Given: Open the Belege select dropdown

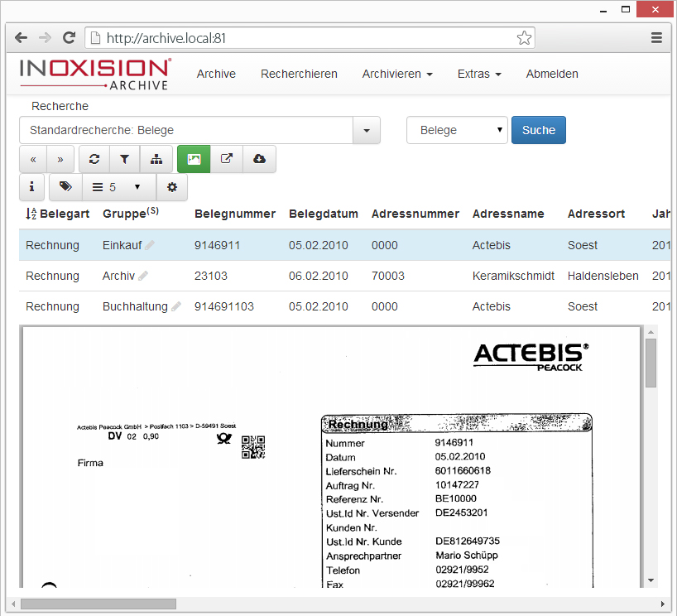Looking at the screenshot, I should point(457,130).
